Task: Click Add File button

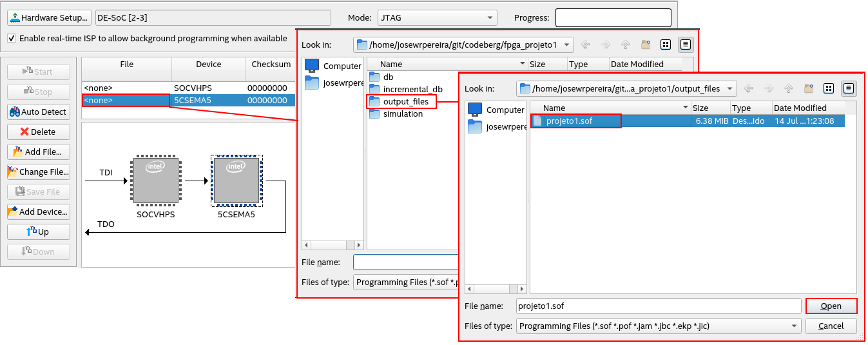Action: click(38, 152)
